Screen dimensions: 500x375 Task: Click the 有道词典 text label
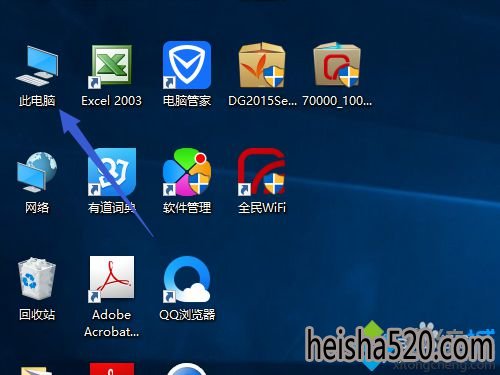click(112, 208)
